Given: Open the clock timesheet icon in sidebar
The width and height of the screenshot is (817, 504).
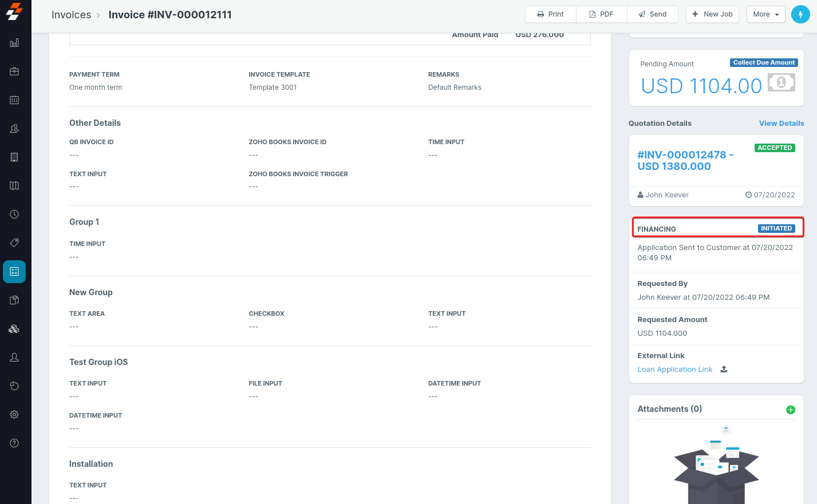Looking at the screenshot, I should 14,215.
